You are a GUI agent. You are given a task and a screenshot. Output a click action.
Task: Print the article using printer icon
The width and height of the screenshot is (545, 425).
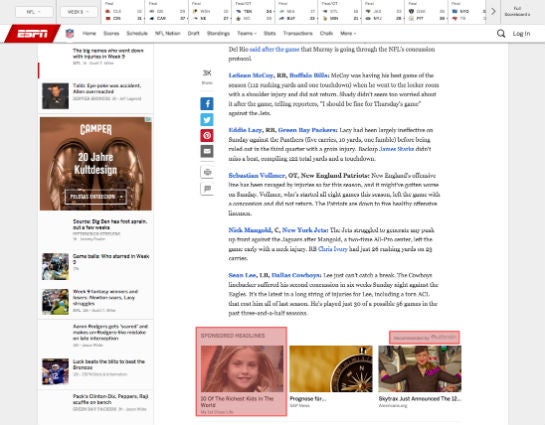point(207,172)
